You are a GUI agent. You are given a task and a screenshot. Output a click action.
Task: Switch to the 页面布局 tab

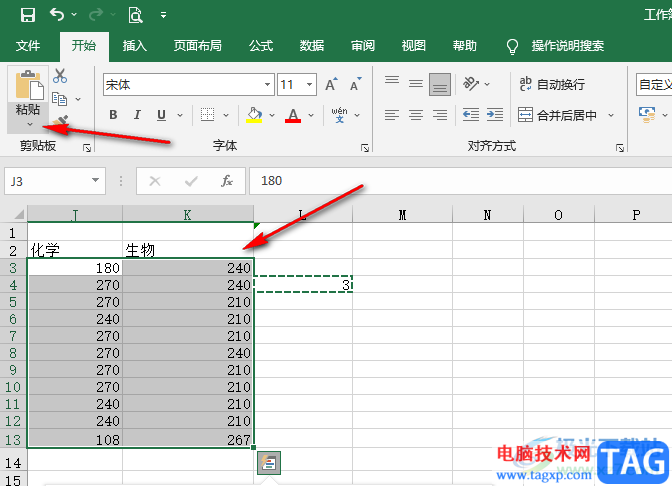click(x=198, y=45)
